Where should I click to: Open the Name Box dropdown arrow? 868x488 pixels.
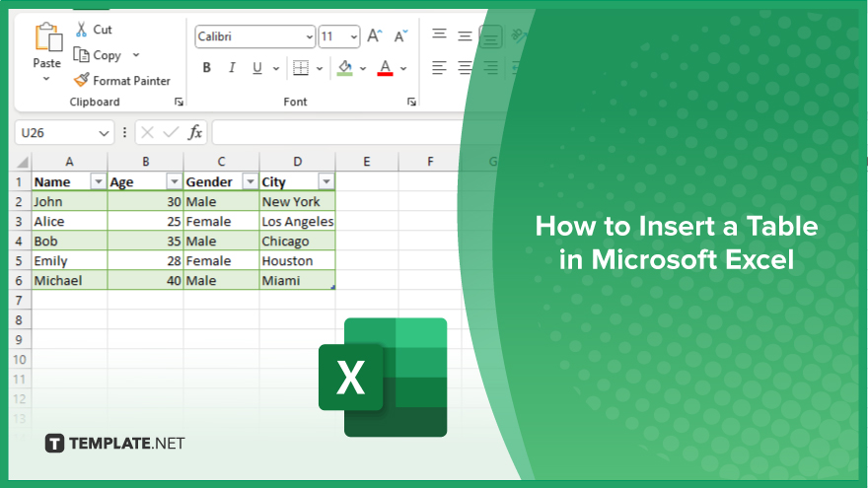[x=104, y=133]
